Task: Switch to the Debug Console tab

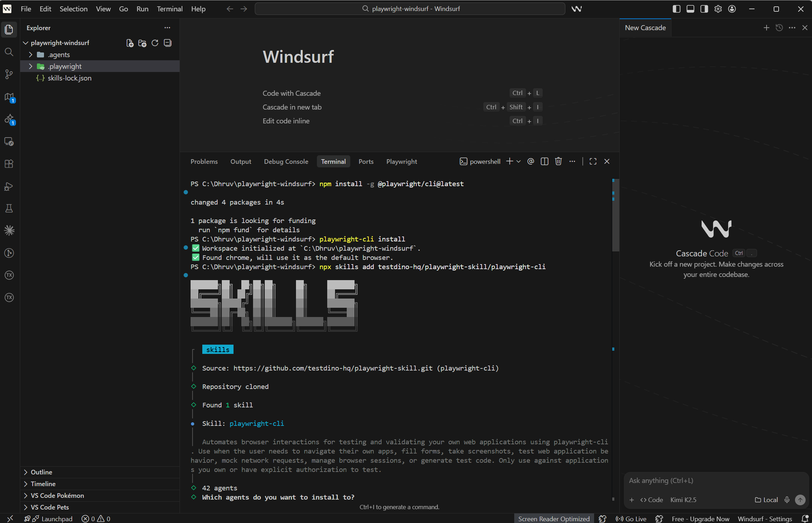Action: point(286,161)
